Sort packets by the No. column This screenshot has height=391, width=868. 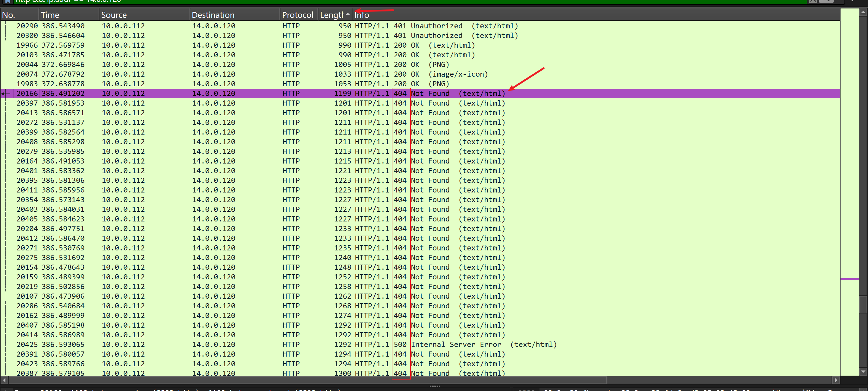point(9,15)
